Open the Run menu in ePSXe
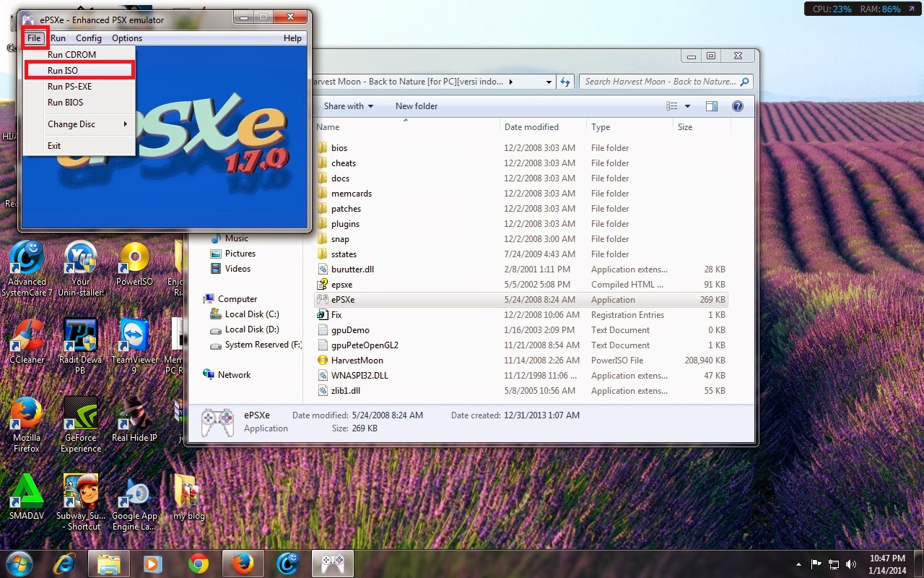Image resolution: width=924 pixels, height=578 pixels. [x=58, y=38]
